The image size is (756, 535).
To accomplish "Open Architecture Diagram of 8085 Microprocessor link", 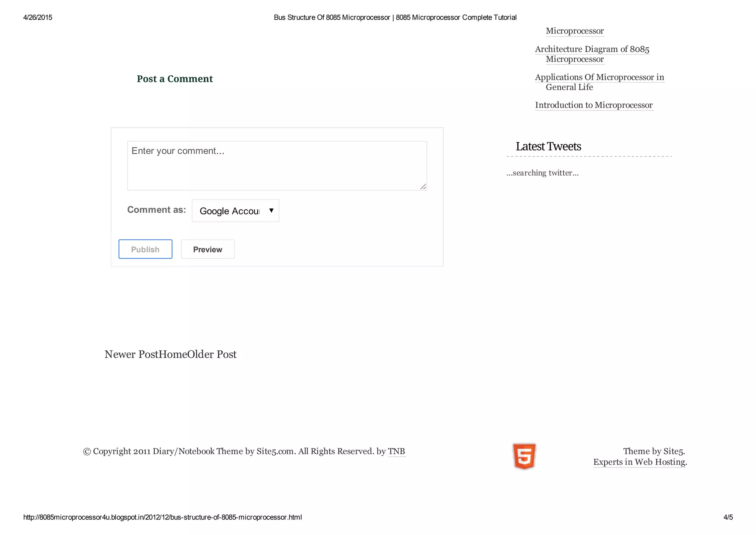I will point(592,54).
